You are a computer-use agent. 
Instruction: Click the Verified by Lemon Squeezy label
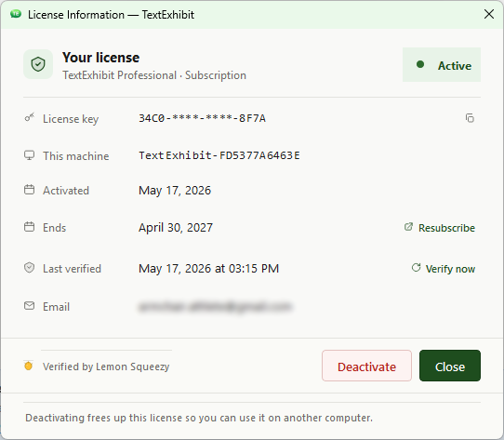coord(106,367)
